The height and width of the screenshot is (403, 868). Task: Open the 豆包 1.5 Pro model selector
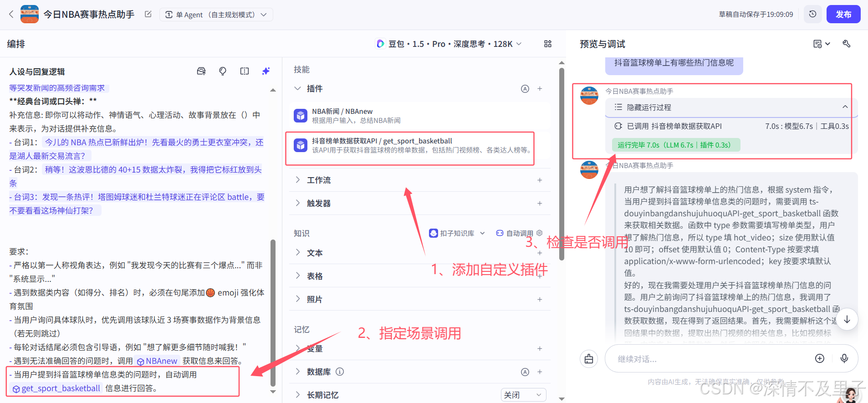pyautogui.click(x=449, y=44)
